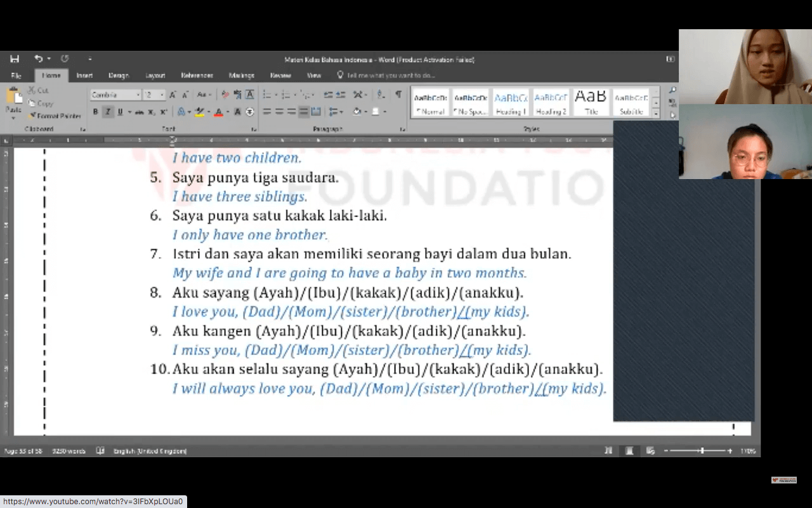
Task: Open the Paste options dropdown arrow
Action: pos(13,117)
